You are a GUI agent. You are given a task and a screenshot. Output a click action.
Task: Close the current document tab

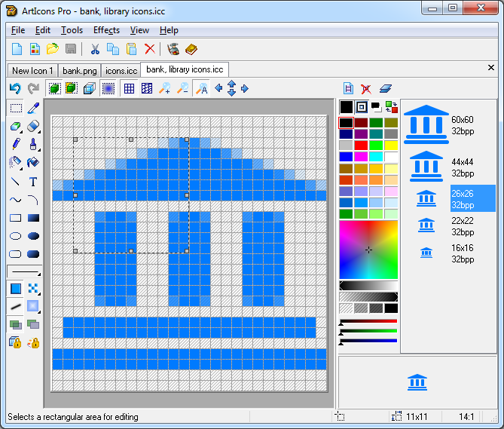pos(491,68)
